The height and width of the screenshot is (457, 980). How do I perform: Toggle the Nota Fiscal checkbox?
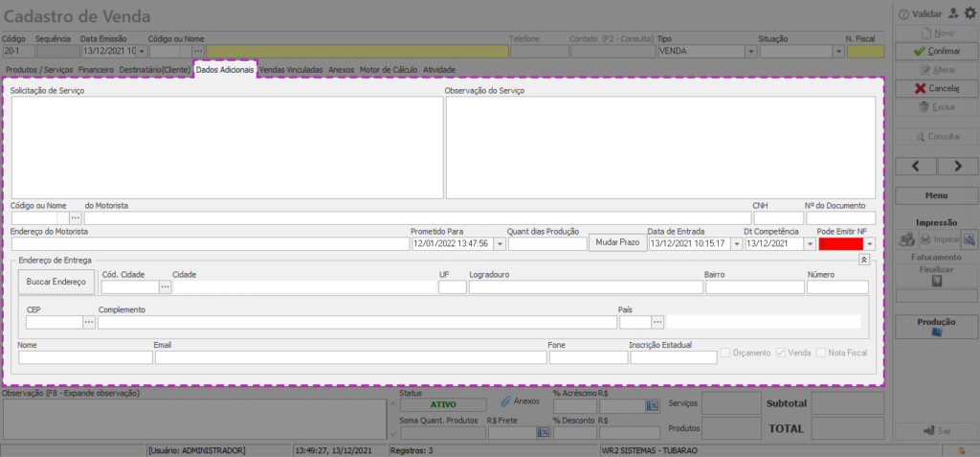821,353
